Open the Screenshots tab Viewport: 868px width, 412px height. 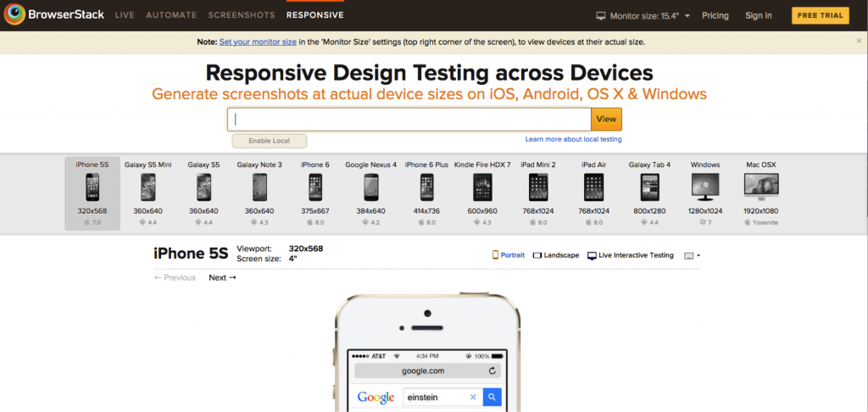(x=242, y=15)
